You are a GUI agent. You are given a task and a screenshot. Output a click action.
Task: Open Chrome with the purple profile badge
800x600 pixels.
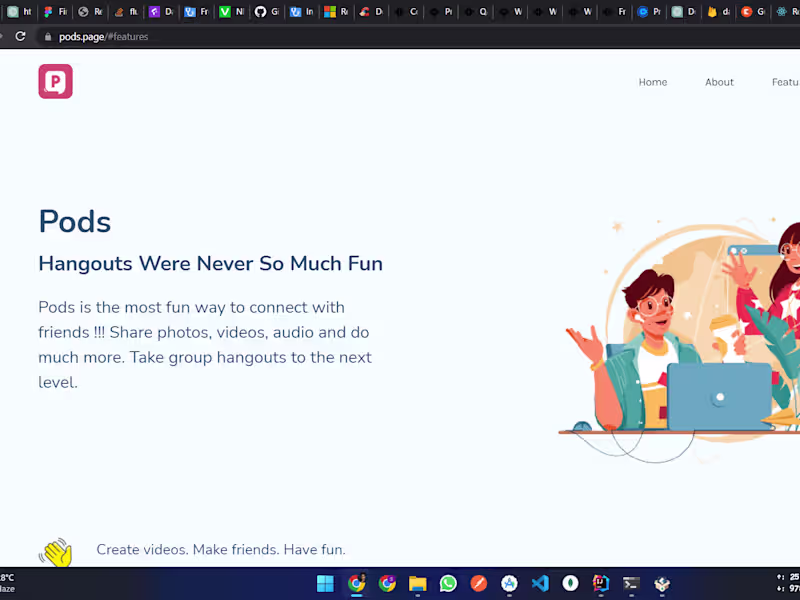point(387,583)
